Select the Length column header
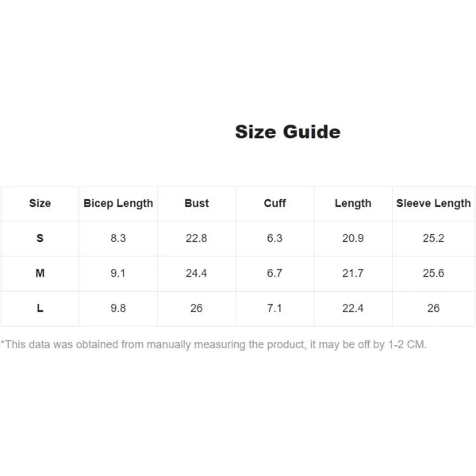476x476 pixels. [353, 204]
